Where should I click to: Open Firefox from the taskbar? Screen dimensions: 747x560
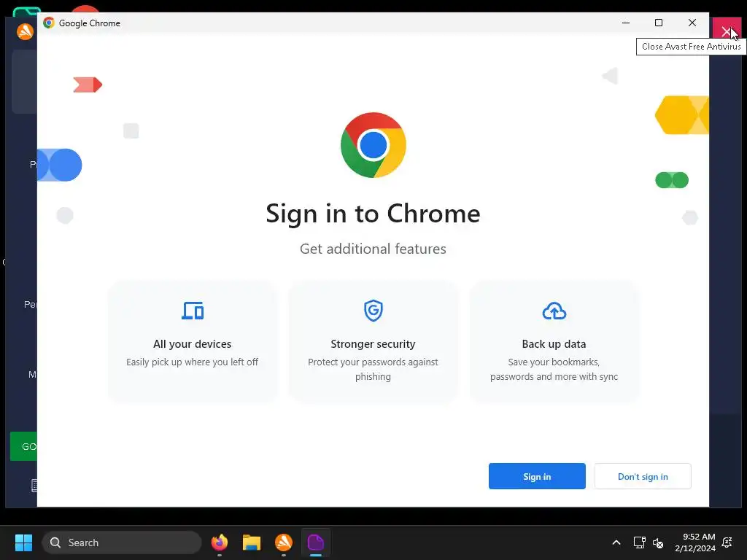tap(219, 542)
